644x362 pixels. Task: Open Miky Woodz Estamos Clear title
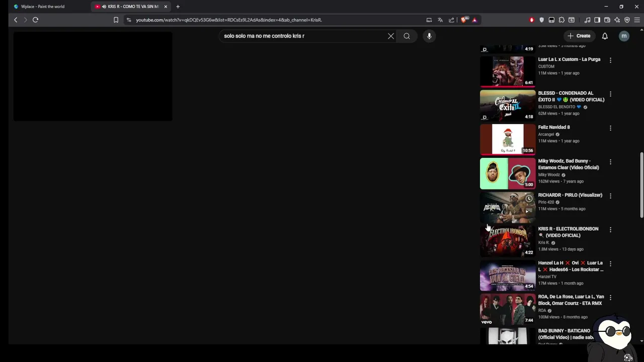pyautogui.click(x=569, y=164)
